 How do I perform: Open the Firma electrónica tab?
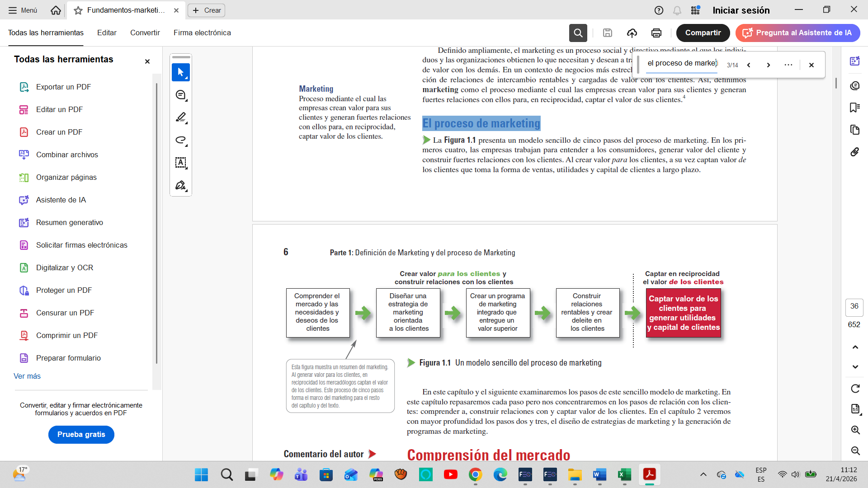click(x=202, y=33)
